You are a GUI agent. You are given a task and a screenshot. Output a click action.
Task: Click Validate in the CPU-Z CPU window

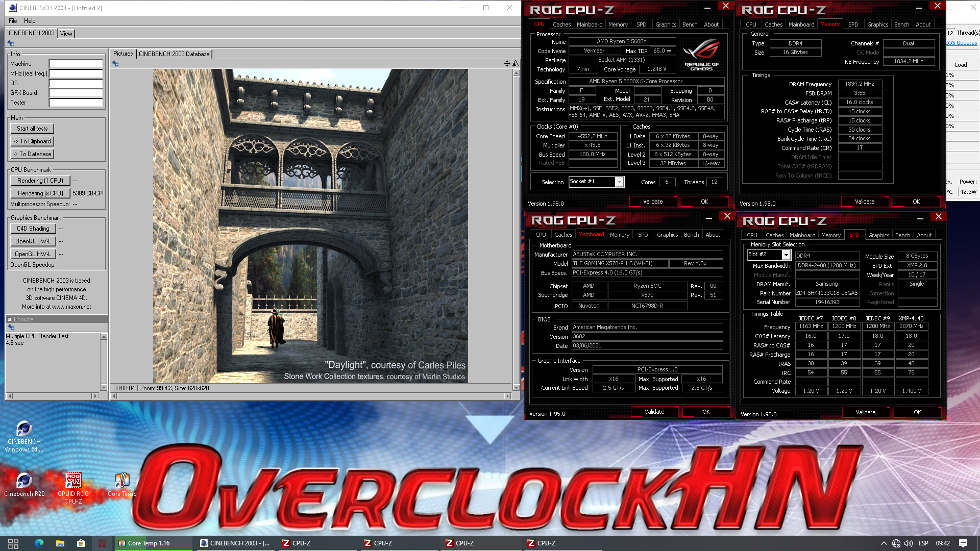point(653,202)
